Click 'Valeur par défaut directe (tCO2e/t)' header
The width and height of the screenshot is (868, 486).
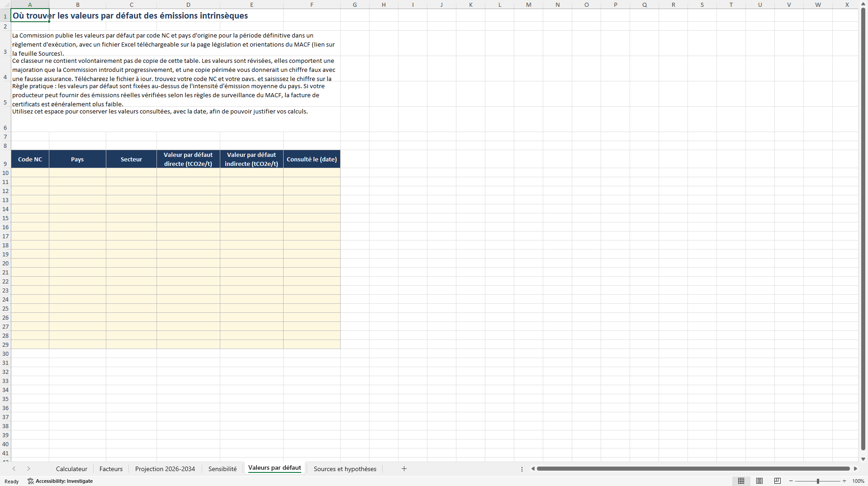click(x=188, y=159)
